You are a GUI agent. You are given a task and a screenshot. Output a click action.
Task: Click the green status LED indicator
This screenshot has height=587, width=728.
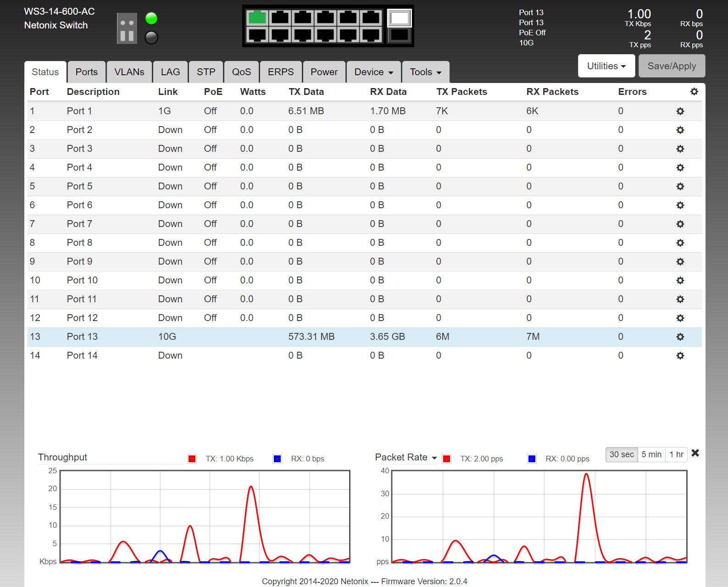151,19
